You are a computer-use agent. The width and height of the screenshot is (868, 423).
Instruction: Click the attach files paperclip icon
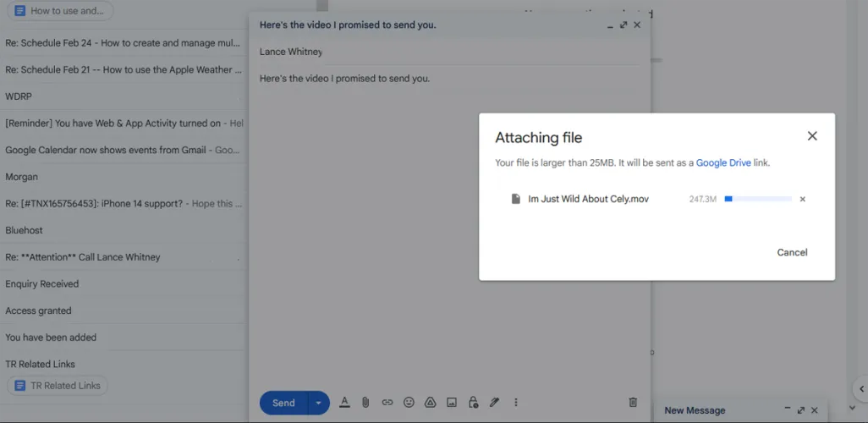click(365, 403)
